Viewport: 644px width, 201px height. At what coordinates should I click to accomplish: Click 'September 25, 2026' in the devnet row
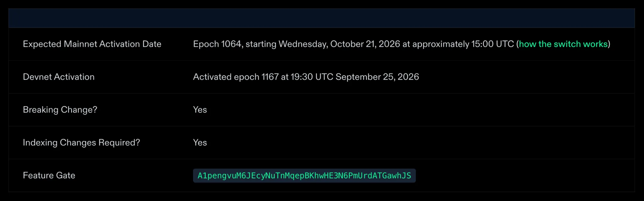coord(377,77)
